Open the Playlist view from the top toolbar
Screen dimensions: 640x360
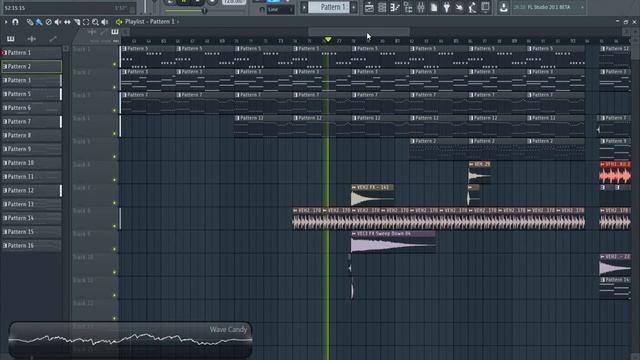pos(369,7)
